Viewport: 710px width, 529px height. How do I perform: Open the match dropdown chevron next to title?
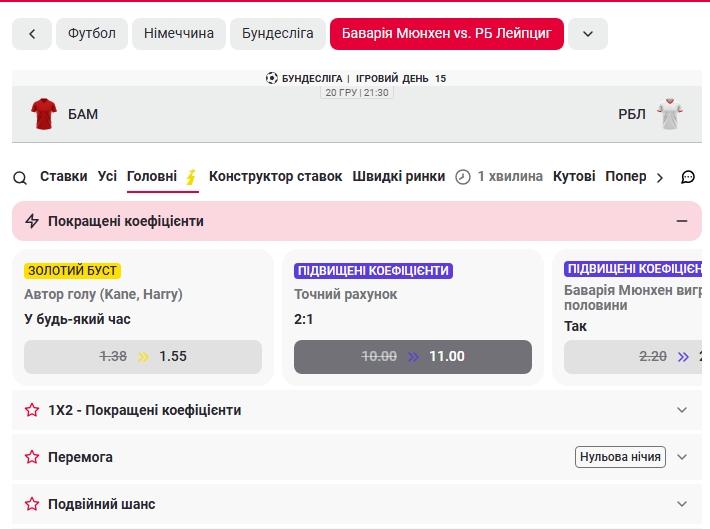tap(588, 34)
